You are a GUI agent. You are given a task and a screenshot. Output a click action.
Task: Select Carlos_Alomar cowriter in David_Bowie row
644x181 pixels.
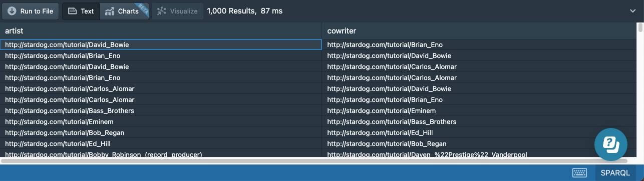click(x=479, y=66)
